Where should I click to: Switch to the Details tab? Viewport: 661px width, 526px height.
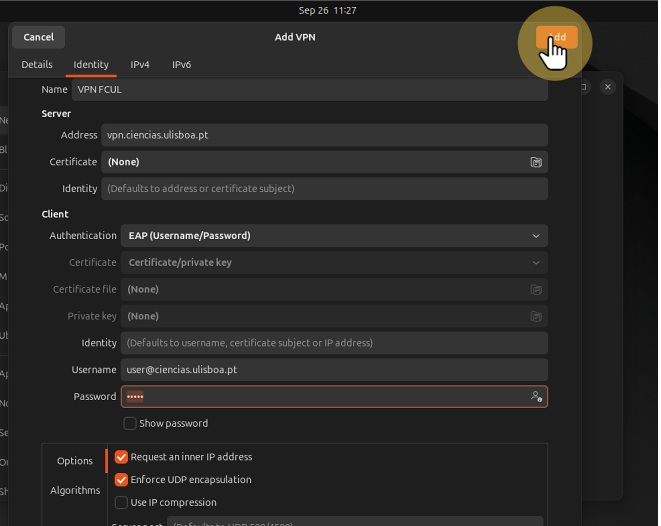click(37, 65)
